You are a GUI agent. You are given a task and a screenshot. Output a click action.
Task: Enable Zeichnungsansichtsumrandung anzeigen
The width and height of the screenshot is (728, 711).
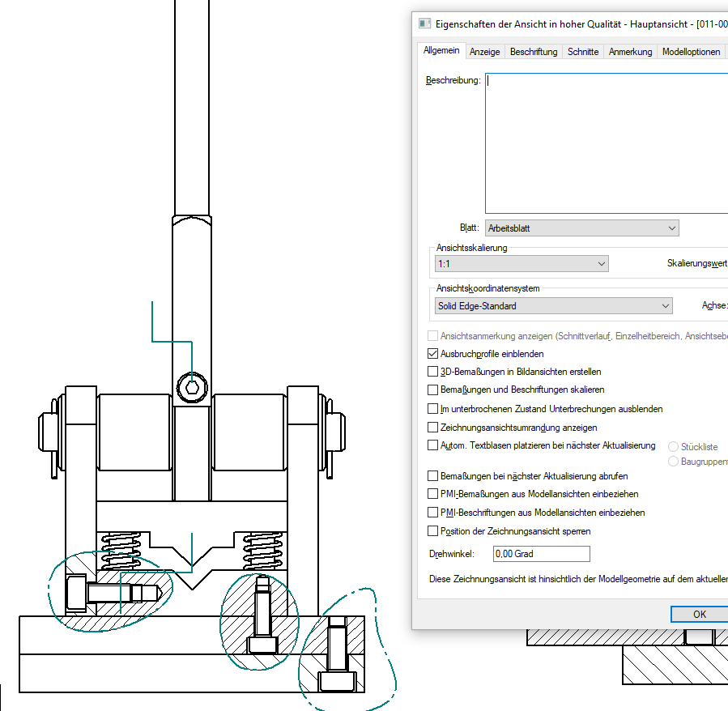432,428
